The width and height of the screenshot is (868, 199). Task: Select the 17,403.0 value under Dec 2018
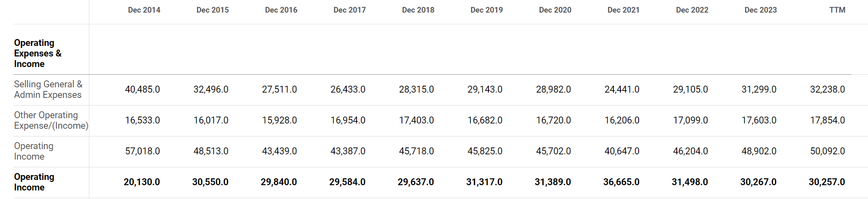[x=416, y=120]
